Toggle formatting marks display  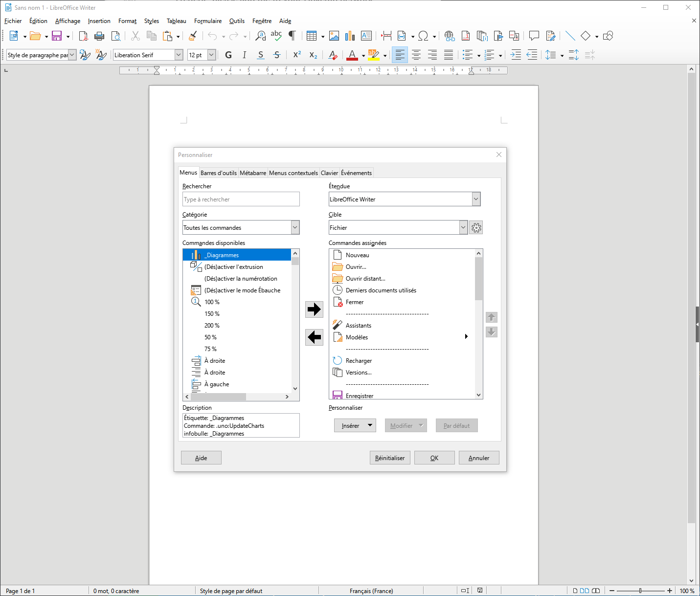tap(292, 36)
